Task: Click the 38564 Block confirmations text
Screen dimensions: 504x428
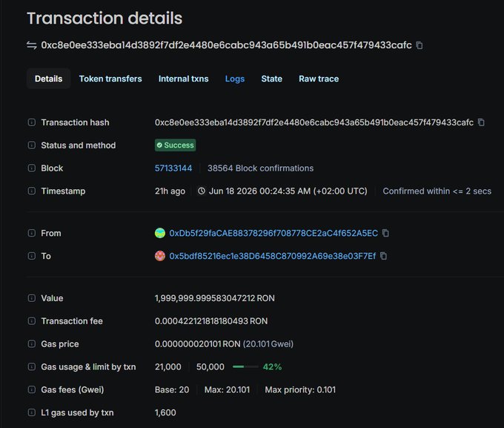Action: click(x=260, y=168)
